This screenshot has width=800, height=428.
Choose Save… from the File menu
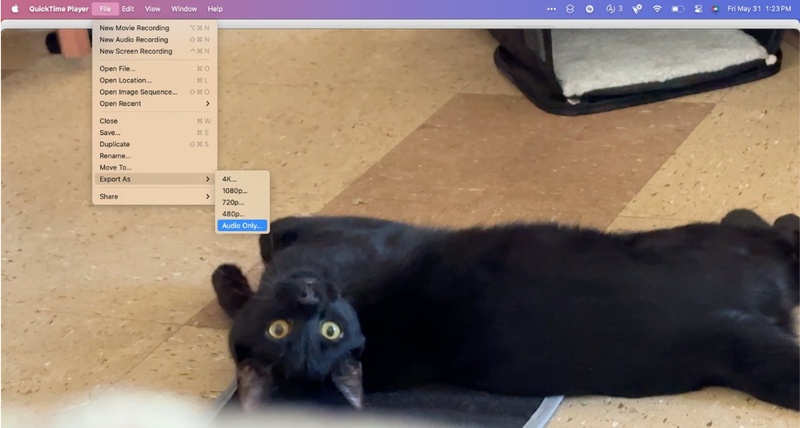pos(154,133)
